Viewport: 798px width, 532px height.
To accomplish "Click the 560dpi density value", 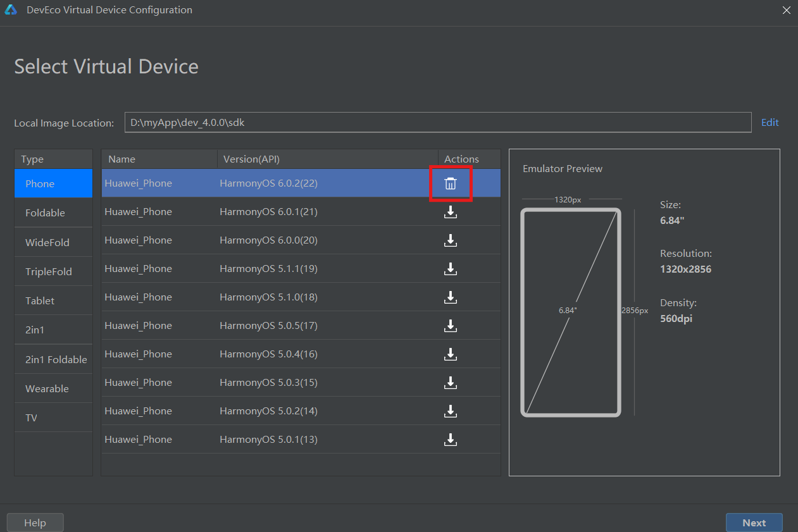I will coord(676,318).
